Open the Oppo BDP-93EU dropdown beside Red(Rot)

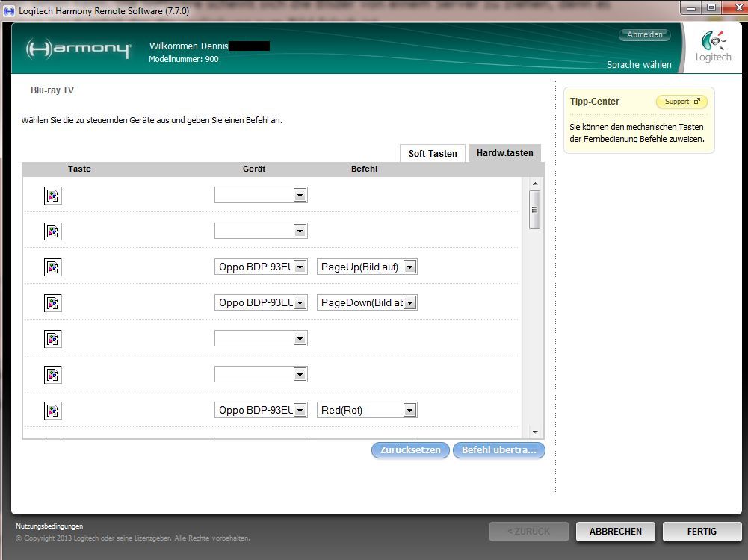(x=261, y=411)
